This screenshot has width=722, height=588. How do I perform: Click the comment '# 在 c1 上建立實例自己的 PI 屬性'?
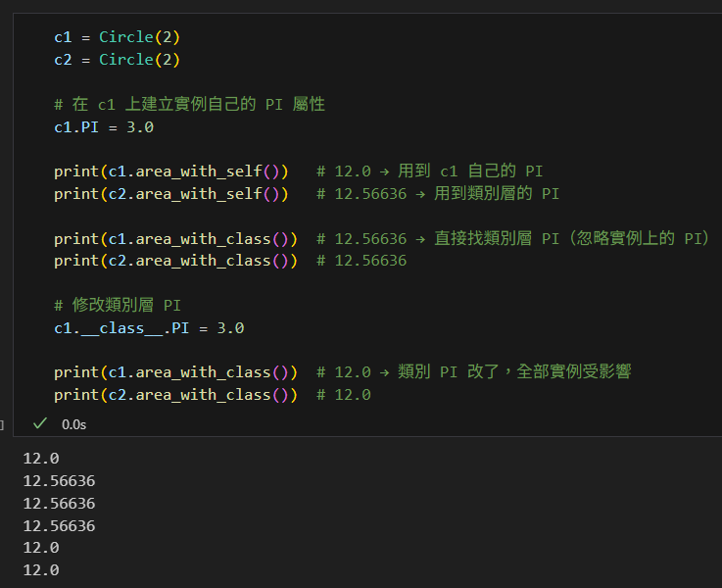click(189, 105)
